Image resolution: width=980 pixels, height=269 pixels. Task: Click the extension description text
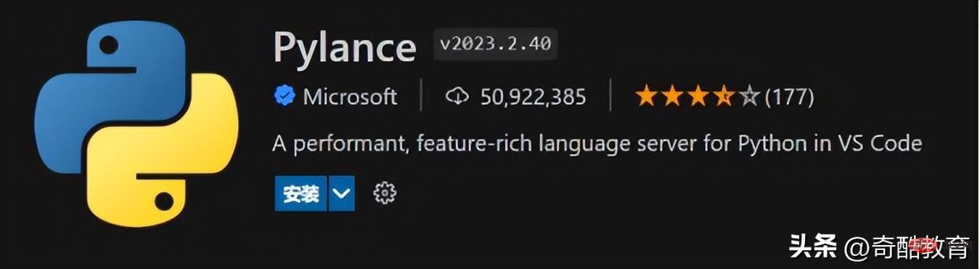pyautogui.click(x=597, y=143)
